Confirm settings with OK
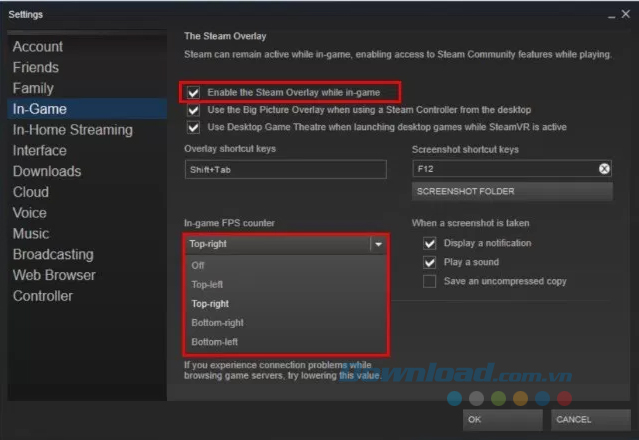 click(502, 420)
